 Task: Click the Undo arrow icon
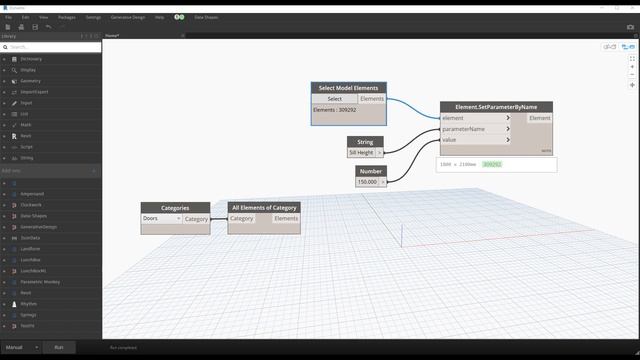49,27
